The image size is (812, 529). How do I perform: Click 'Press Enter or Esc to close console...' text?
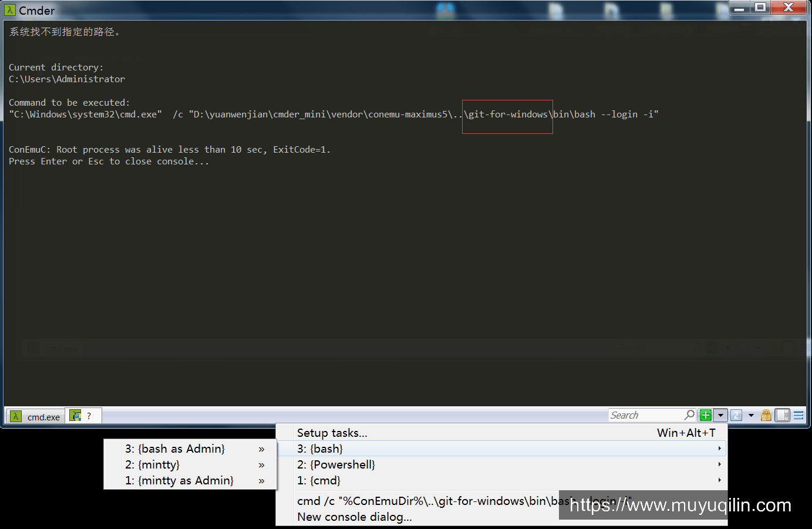click(x=109, y=161)
